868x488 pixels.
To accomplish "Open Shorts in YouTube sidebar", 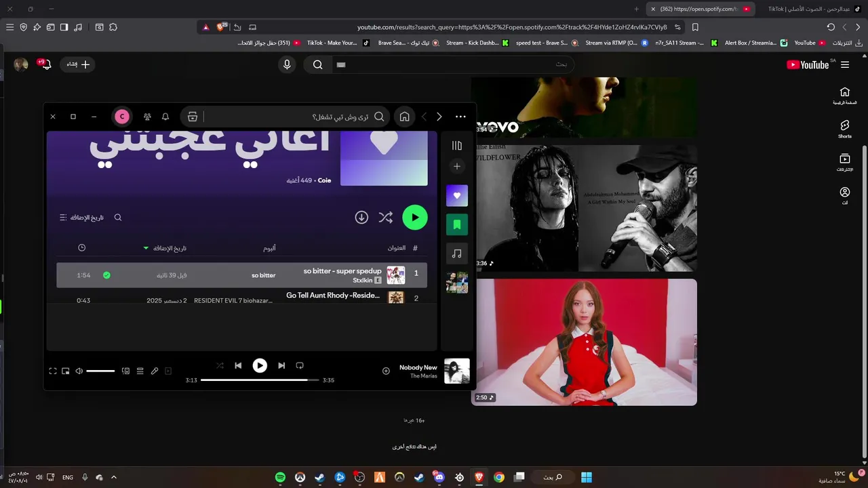I will (x=845, y=129).
